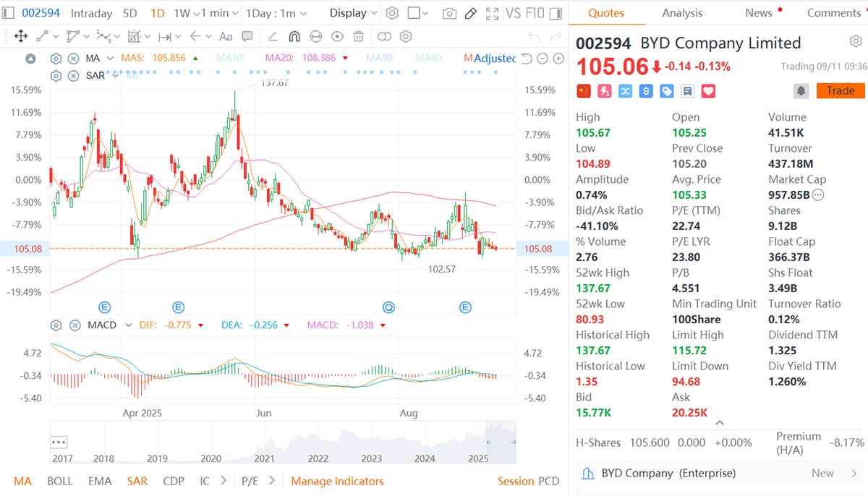Click the orange Trade button

(x=841, y=90)
